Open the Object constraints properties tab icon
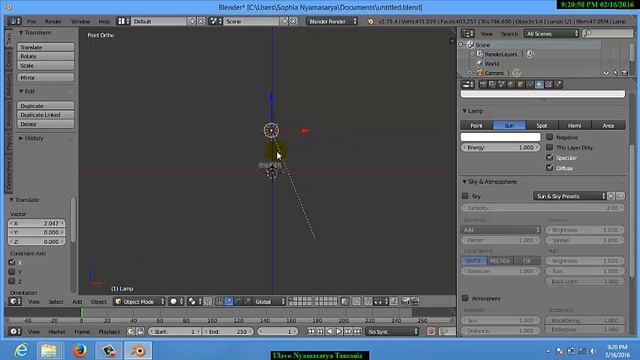The height and width of the screenshot is (360, 640). 529,84
